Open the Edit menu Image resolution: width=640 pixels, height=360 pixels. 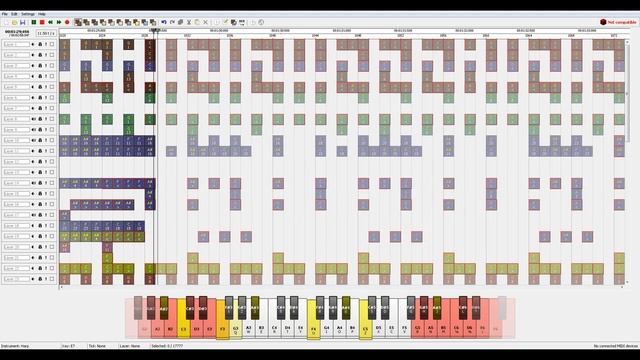tap(14, 14)
